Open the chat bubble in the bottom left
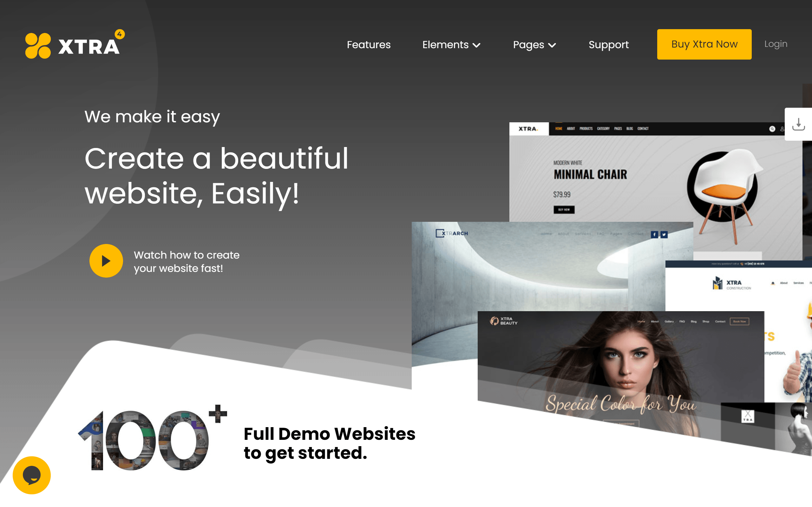Viewport: 812px width, 507px height. (31, 475)
